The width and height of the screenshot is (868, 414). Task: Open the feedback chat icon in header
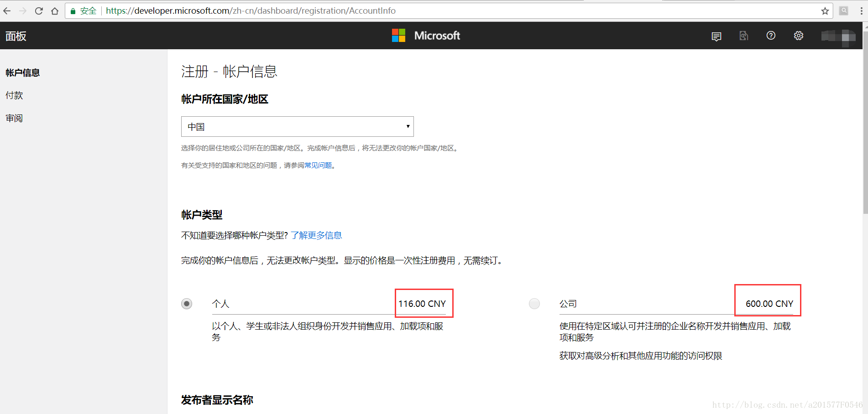click(716, 36)
